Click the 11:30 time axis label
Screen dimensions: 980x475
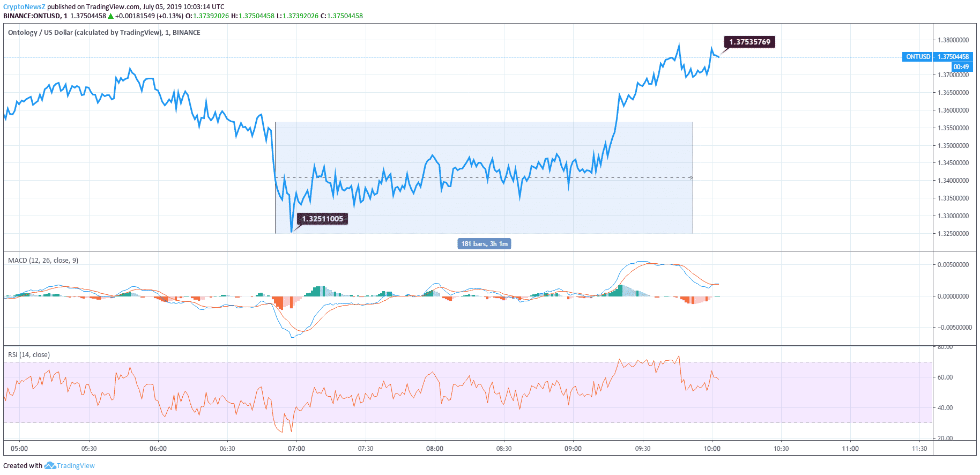pos(919,449)
